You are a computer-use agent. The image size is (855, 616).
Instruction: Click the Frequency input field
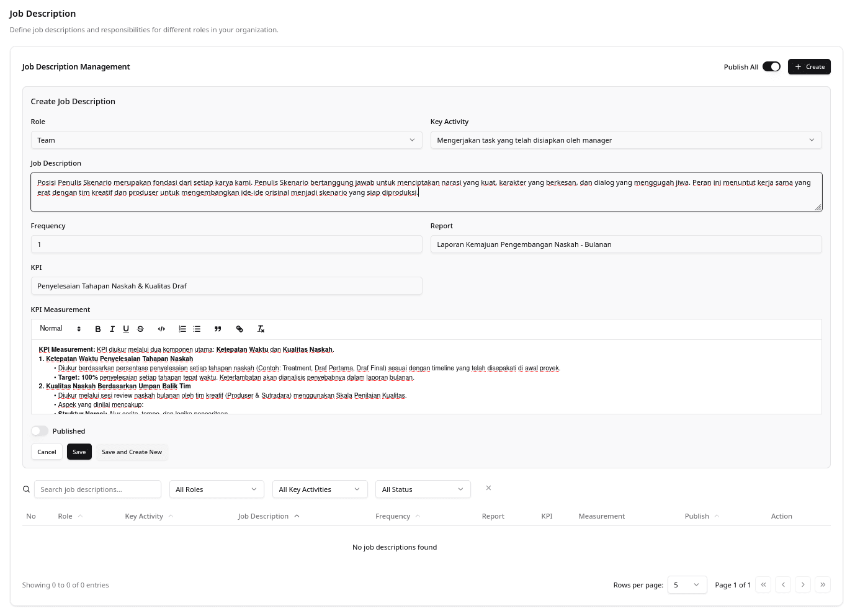coord(226,244)
